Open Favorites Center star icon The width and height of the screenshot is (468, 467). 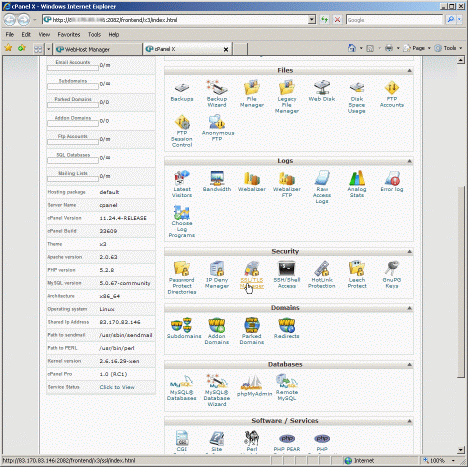click(x=8, y=48)
